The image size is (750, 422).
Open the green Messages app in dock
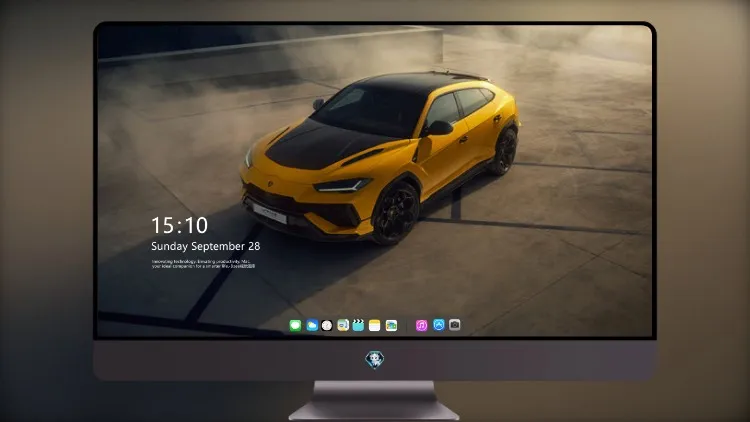coord(295,325)
